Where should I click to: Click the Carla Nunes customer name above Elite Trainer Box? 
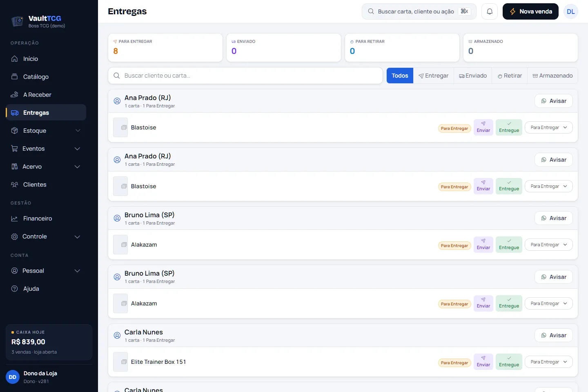144,332
